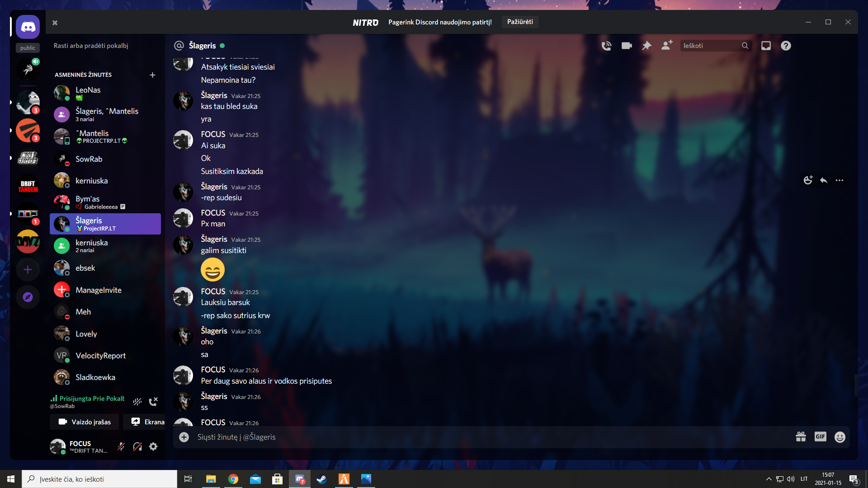Open Discord home button
The image size is (868, 488).
click(x=28, y=27)
